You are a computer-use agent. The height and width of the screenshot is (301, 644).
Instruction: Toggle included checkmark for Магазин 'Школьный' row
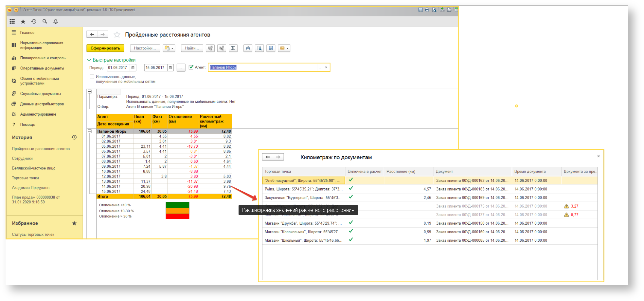351,239
